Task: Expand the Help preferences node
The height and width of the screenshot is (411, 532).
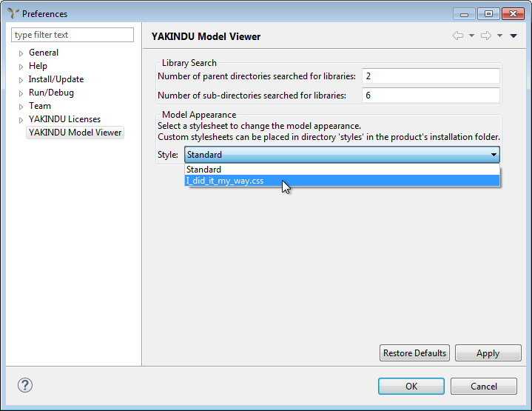Action: pyautogui.click(x=21, y=67)
